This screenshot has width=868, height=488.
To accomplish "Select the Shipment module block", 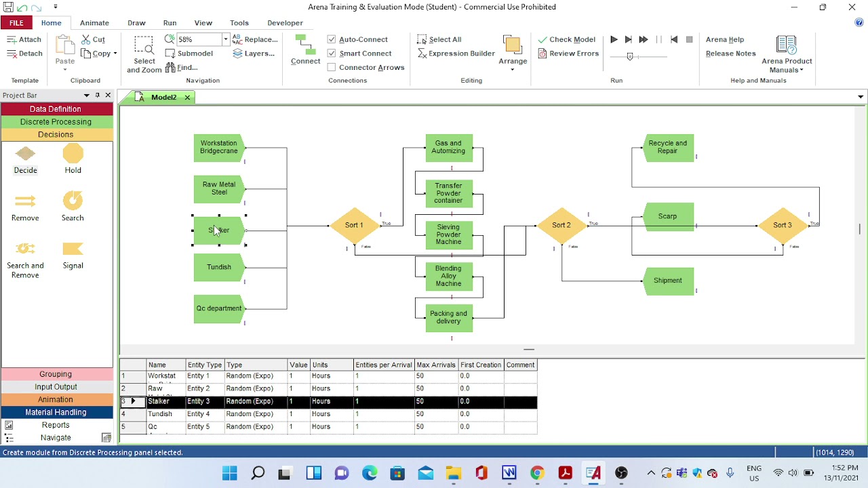I will [x=668, y=281].
